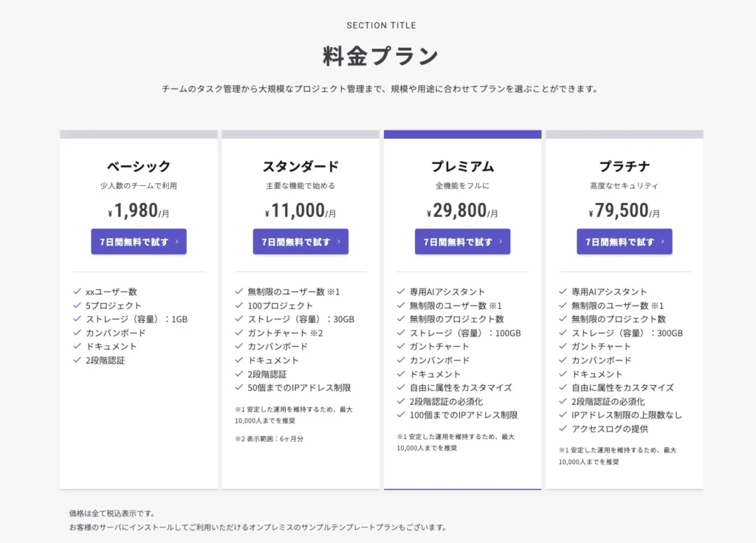Select the スタンダード plan title
The height and width of the screenshot is (543, 756).
(x=301, y=166)
